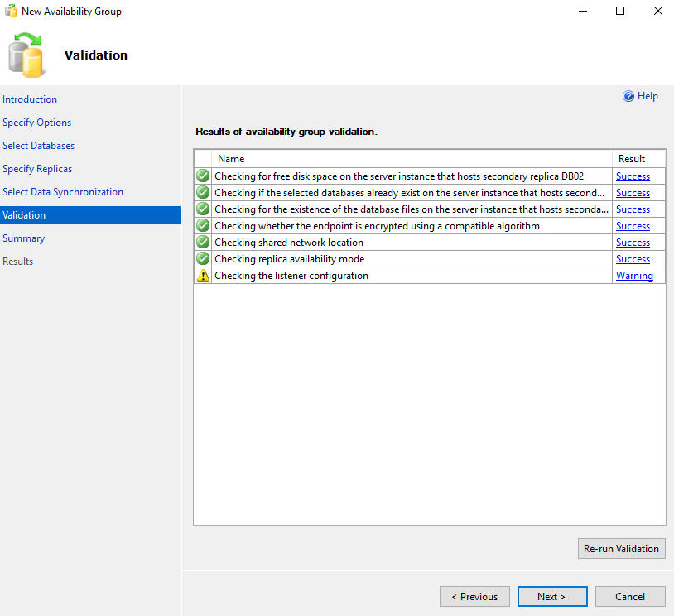Open the Success link for selected databases exist check
The height and width of the screenshot is (616, 674).
pyautogui.click(x=633, y=193)
